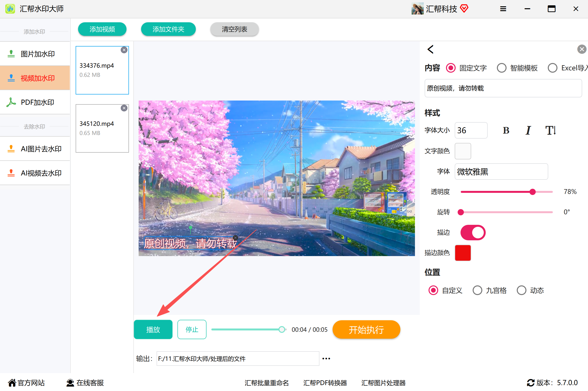Viewport: 588px width, 391px height.
Task: Toggle the 描边 switch off
Action: 473,233
